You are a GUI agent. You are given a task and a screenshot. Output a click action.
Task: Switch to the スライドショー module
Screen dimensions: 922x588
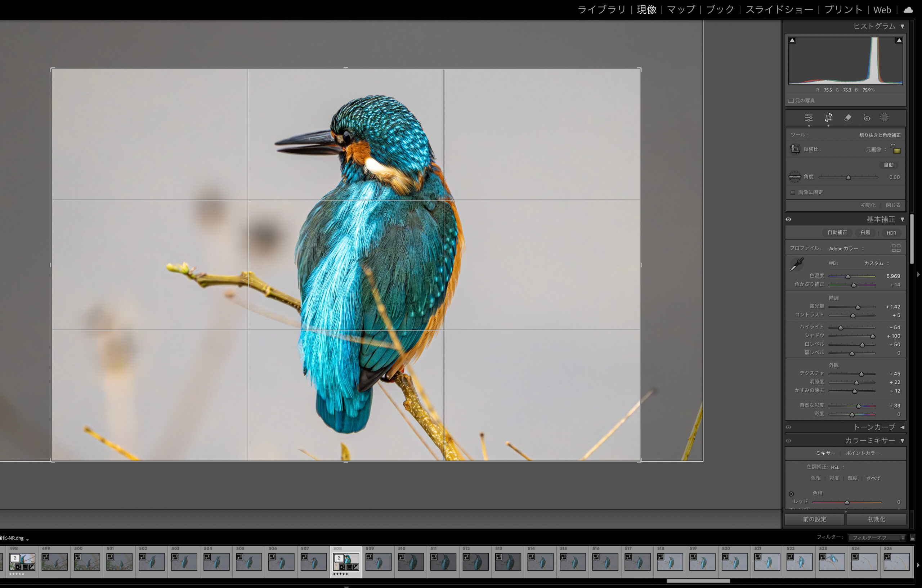point(779,10)
